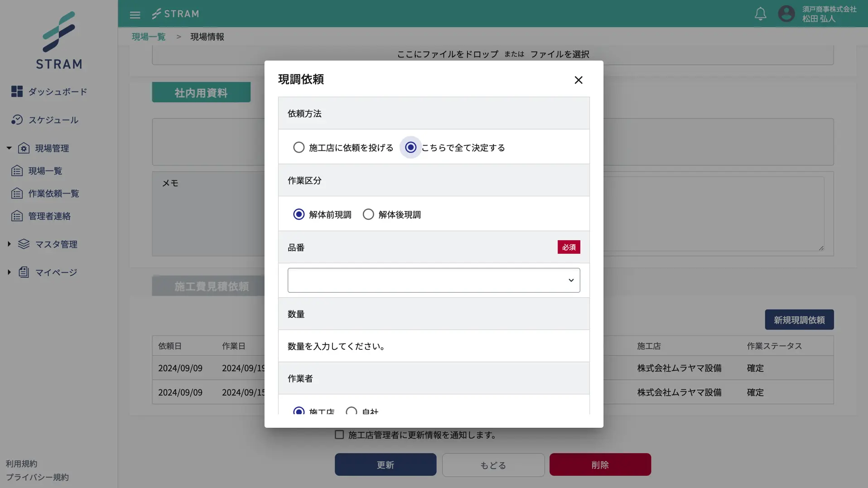The height and width of the screenshot is (488, 868).
Task: Select 解体後現調 as the work category
Action: pos(368,214)
